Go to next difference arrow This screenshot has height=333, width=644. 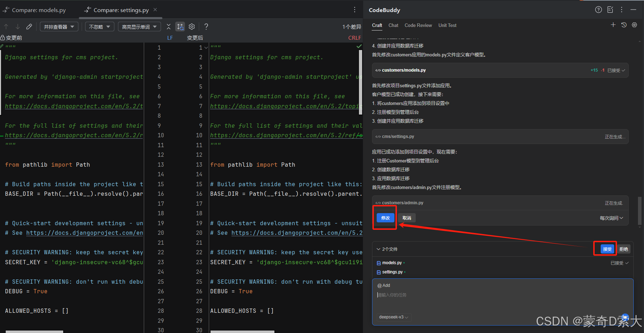(17, 27)
